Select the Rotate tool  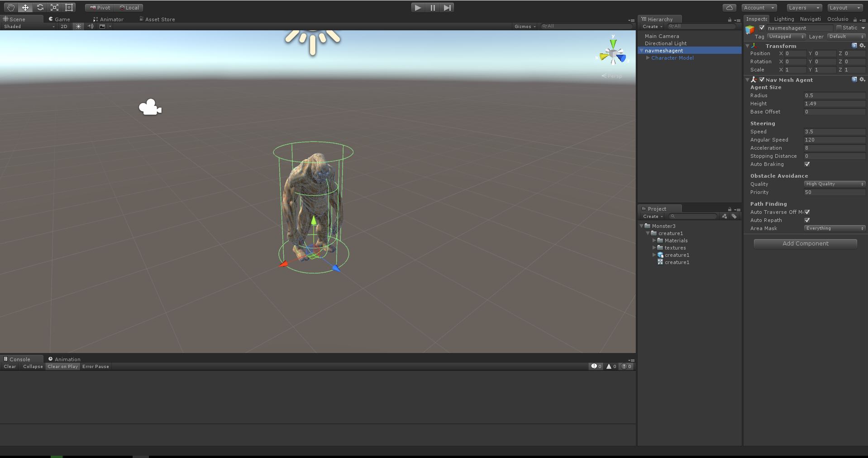tap(40, 8)
